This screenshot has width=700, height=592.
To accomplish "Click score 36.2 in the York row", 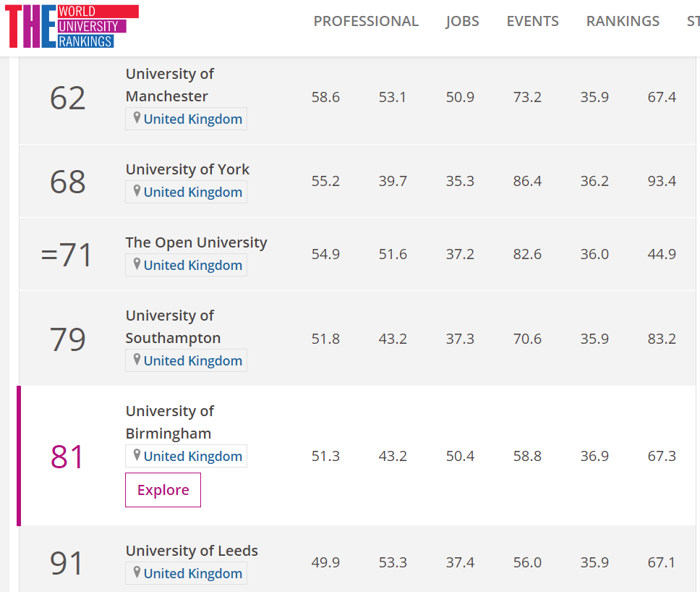I will click(594, 181).
